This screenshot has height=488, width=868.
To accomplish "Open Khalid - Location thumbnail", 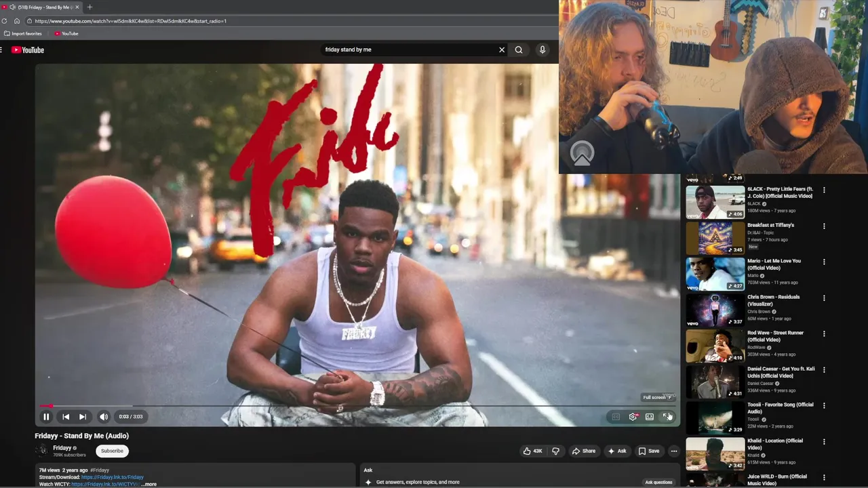I will click(715, 453).
